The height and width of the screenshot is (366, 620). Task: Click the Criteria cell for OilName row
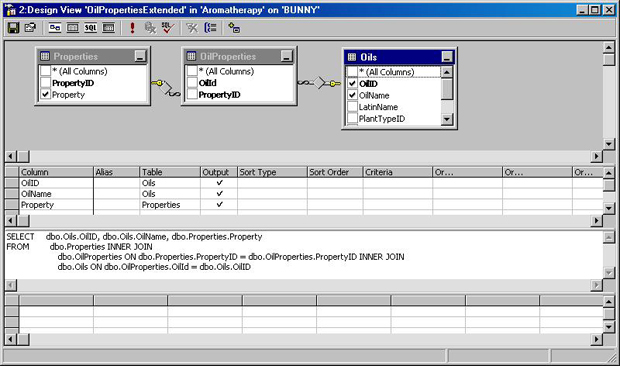pos(398,194)
